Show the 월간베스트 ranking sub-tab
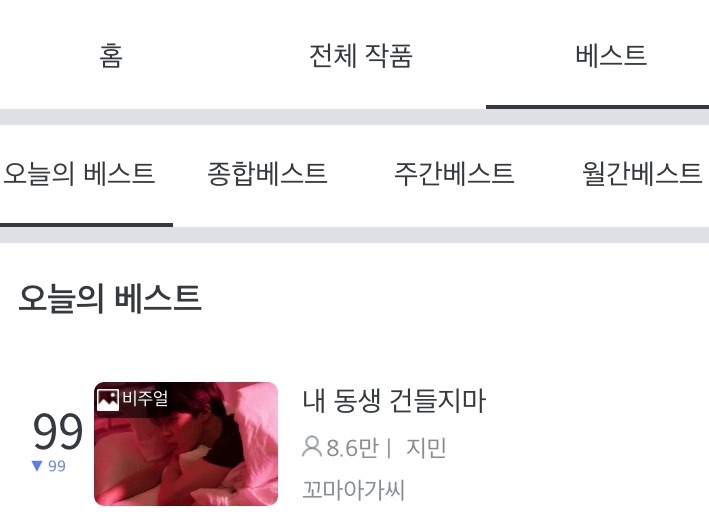709x531 pixels. (x=642, y=174)
